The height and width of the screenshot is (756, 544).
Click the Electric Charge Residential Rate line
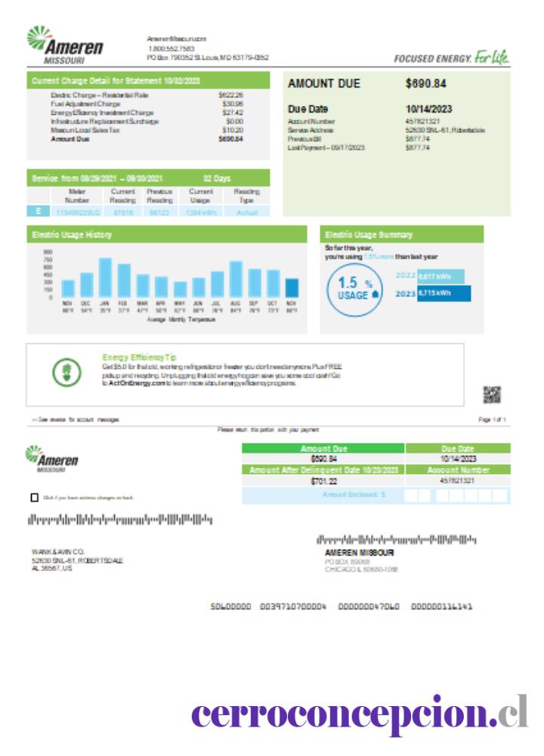click(147, 95)
